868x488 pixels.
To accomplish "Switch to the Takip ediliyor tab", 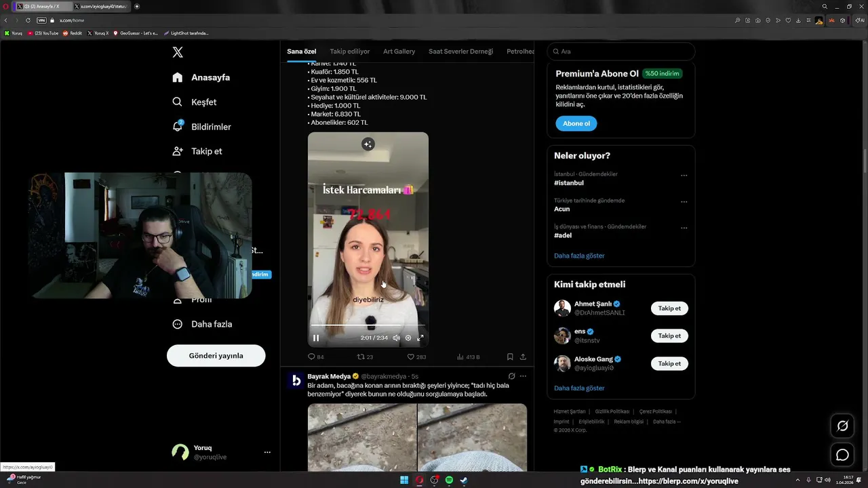I will [350, 52].
